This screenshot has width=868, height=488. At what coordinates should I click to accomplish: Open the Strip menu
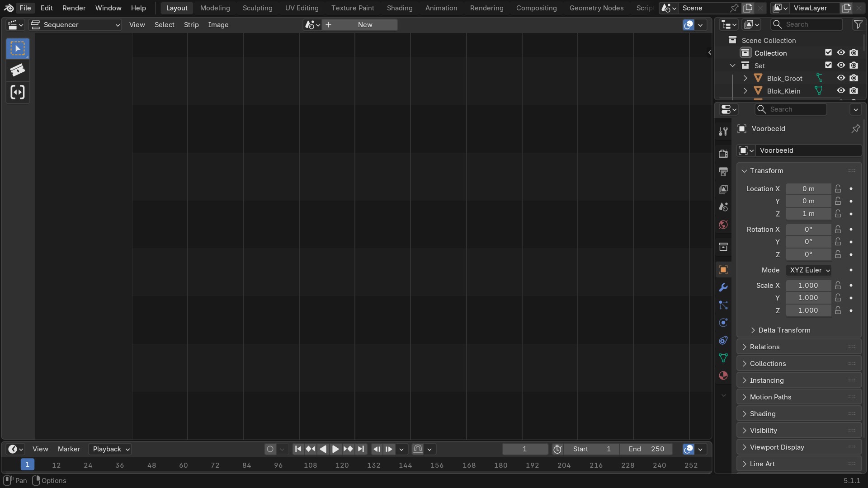click(x=191, y=25)
